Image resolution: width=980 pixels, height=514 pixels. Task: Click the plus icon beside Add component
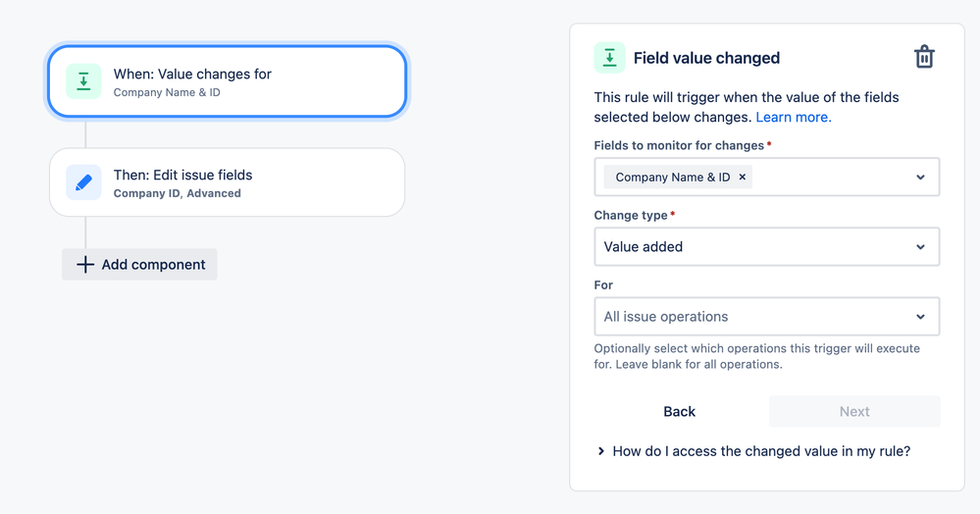pos(85,265)
